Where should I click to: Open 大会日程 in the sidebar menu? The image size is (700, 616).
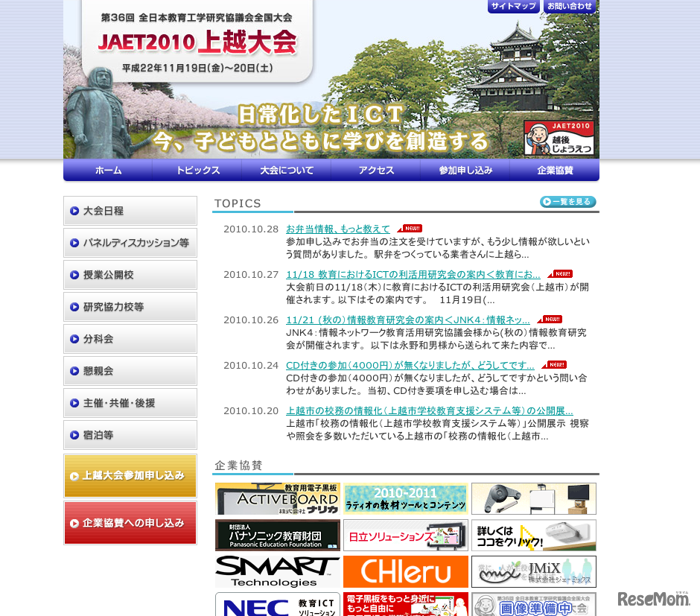point(130,211)
